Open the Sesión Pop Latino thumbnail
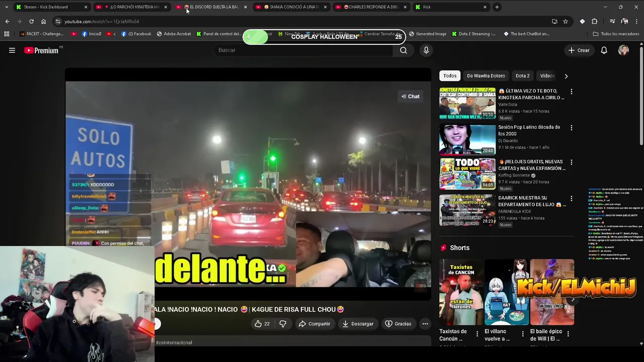The image size is (644, 362). pos(467,139)
